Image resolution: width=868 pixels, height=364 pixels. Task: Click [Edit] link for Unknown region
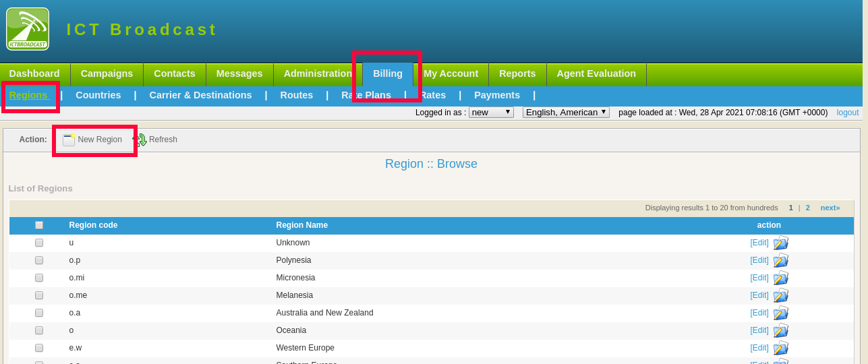pos(759,243)
